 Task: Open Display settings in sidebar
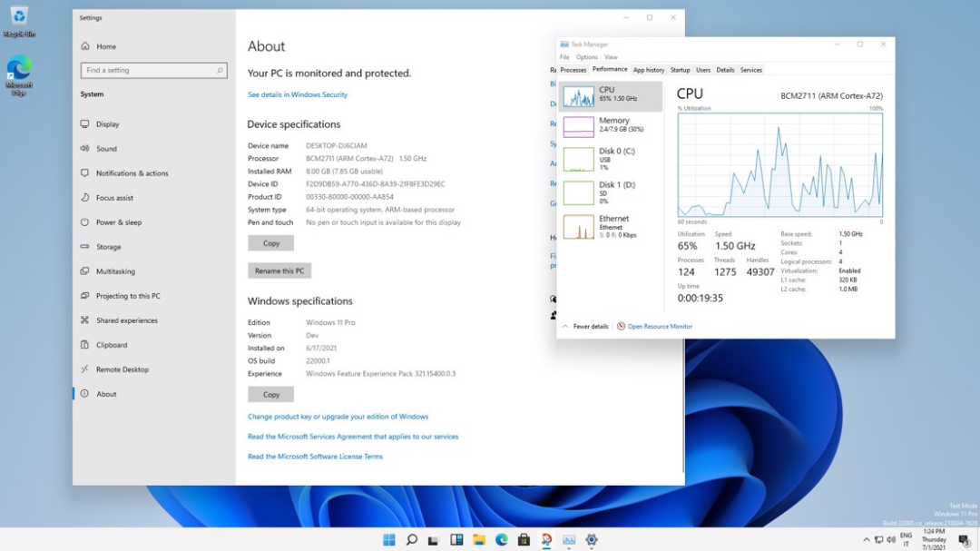click(x=107, y=124)
